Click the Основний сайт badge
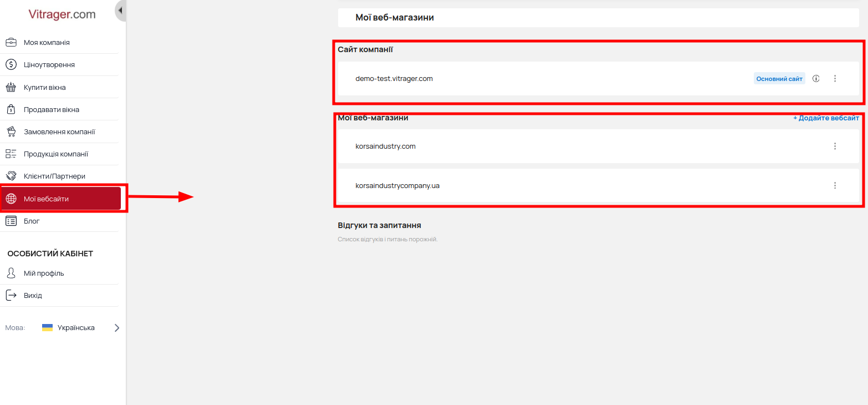868x405 pixels. pos(779,79)
